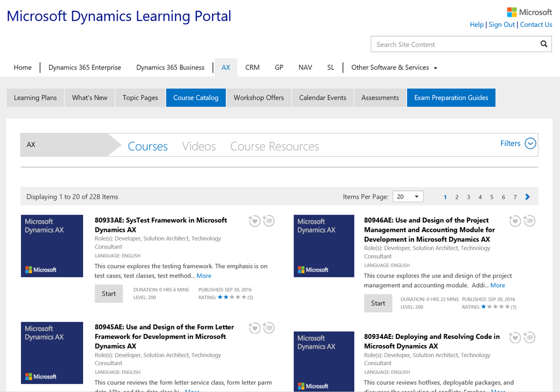Switch to the Videos tab
The height and width of the screenshot is (392, 560).
pyautogui.click(x=199, y=147)
